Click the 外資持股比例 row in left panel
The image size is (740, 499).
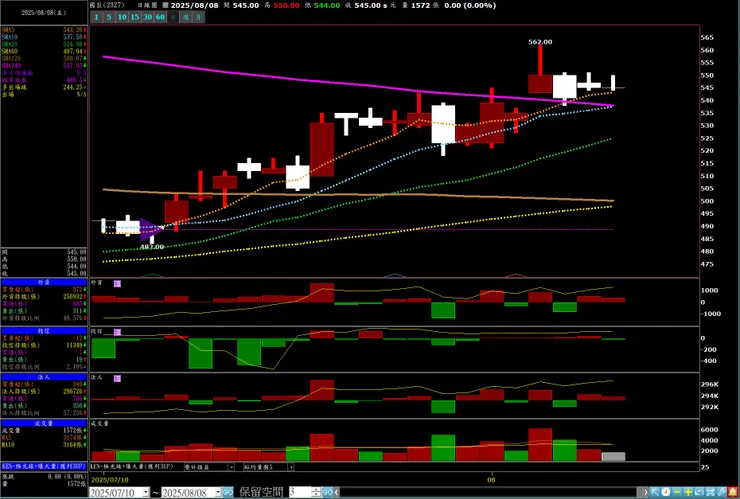click(43, 318)
